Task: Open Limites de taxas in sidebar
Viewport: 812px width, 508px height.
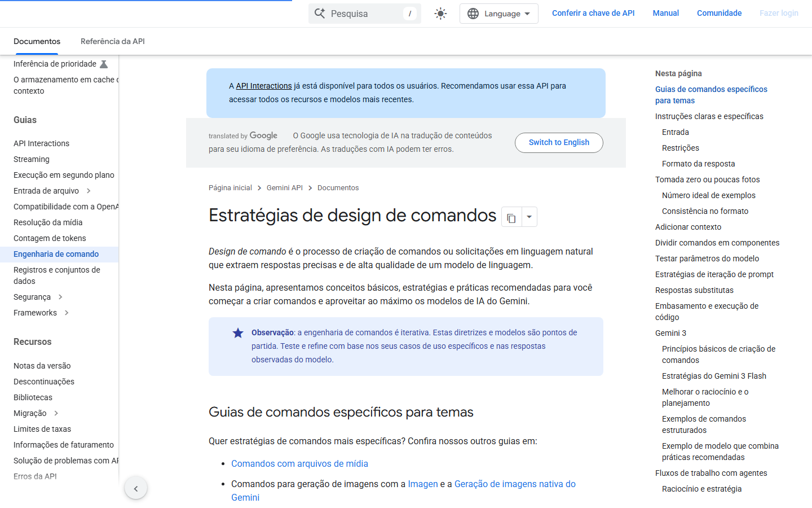Action: [x=42, y=429]
